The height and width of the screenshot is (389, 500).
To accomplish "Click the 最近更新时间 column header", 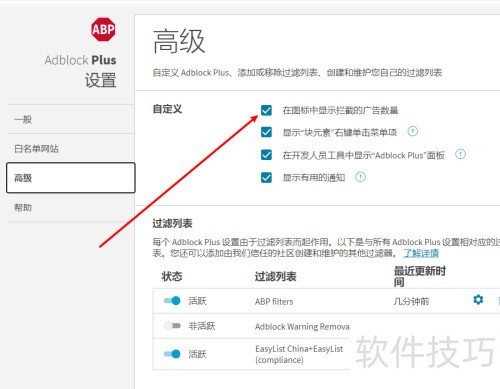I will coord(420,277).
